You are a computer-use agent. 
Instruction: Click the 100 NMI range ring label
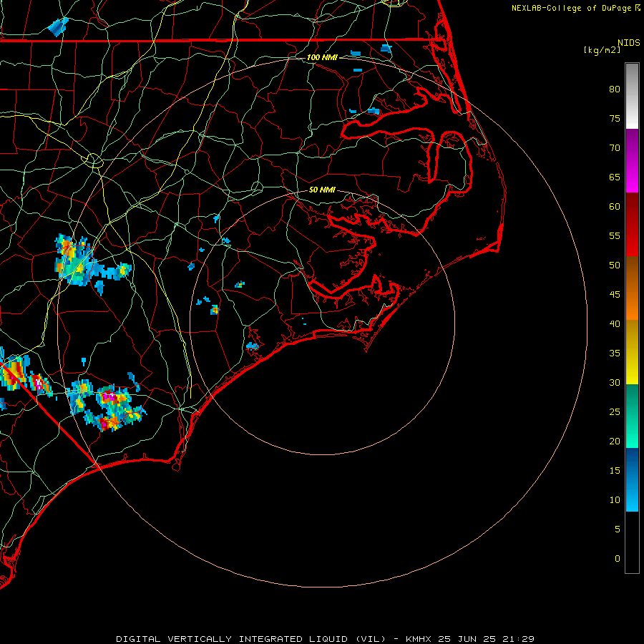pos(323,57)
